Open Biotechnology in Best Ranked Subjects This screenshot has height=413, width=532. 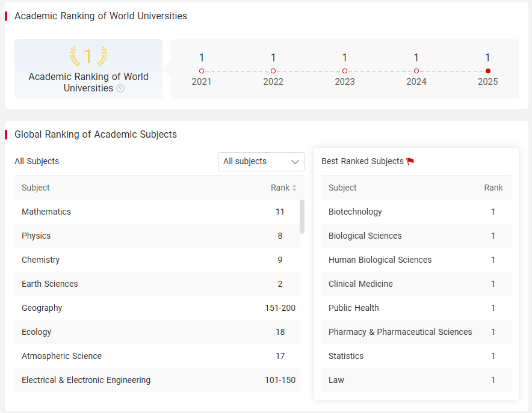[x=416, y=212]
